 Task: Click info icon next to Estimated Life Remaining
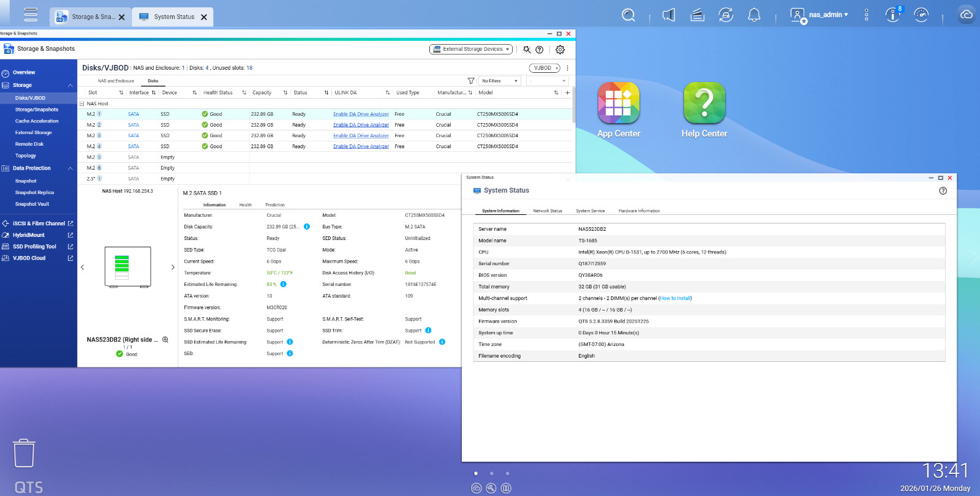point(284,284)
